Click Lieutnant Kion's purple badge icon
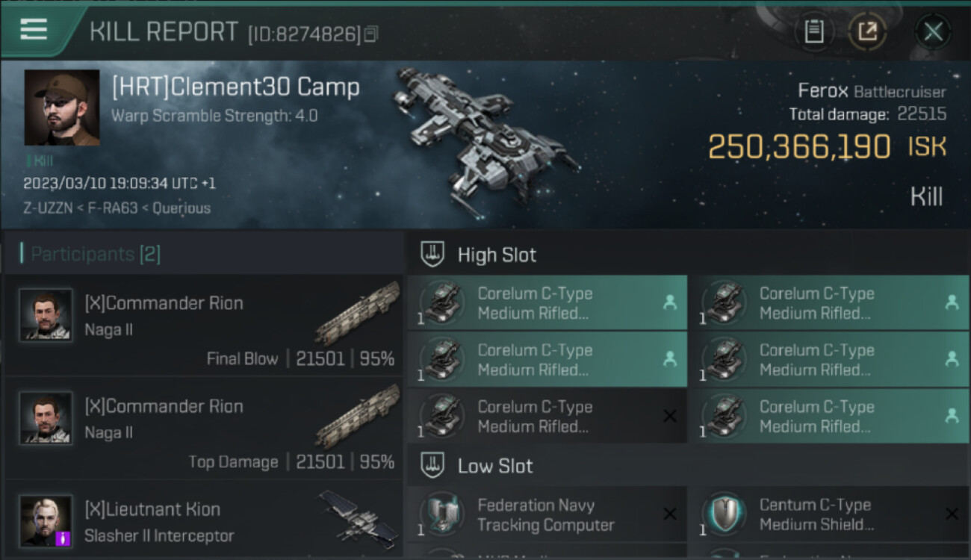971x560 pixels. [63, 538]
